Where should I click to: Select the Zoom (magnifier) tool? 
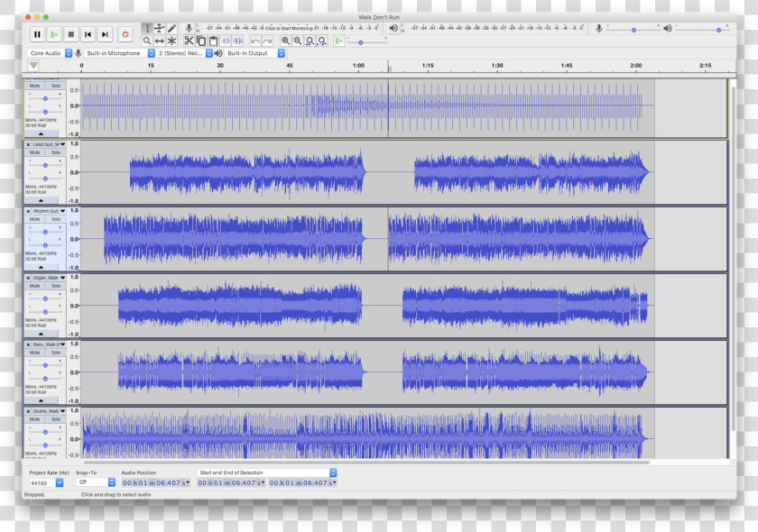point(147,41)
